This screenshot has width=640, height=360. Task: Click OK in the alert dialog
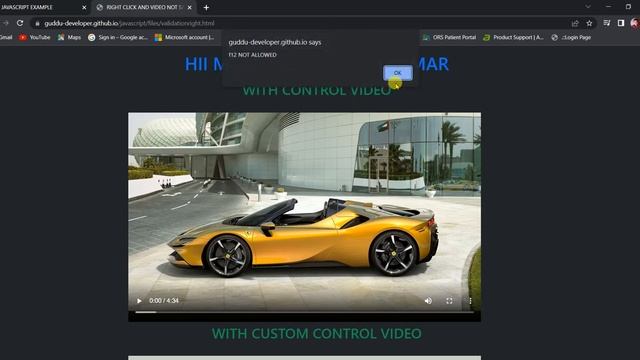[398, 73]
